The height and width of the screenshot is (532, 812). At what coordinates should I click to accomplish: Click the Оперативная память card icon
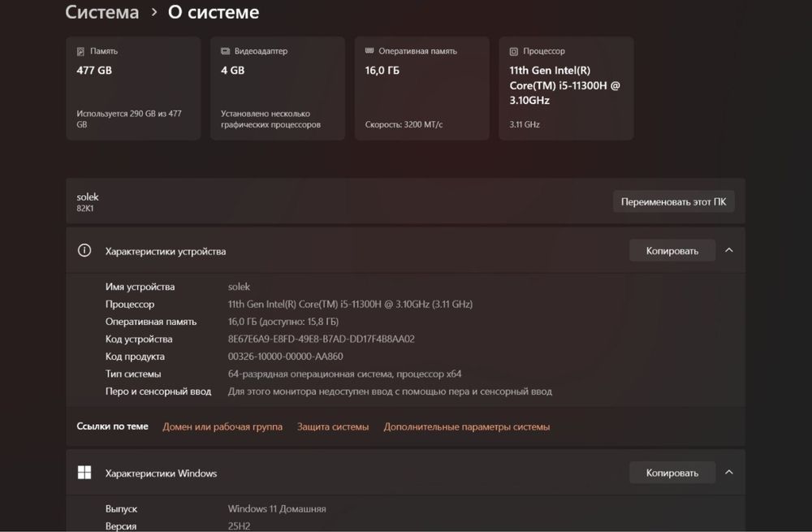point(369,51)
